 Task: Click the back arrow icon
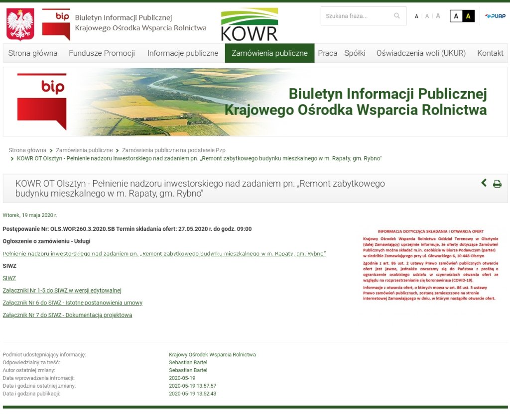click(484, 183)
